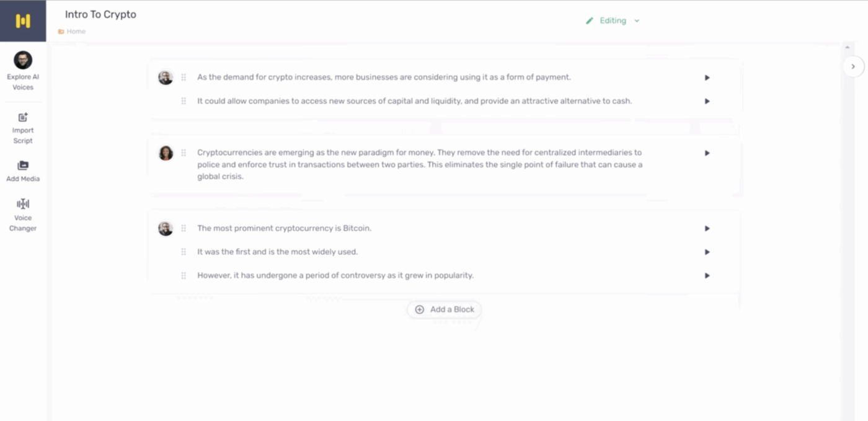Click the 'Intro To Crypto' project title

(x=100, y=15)
